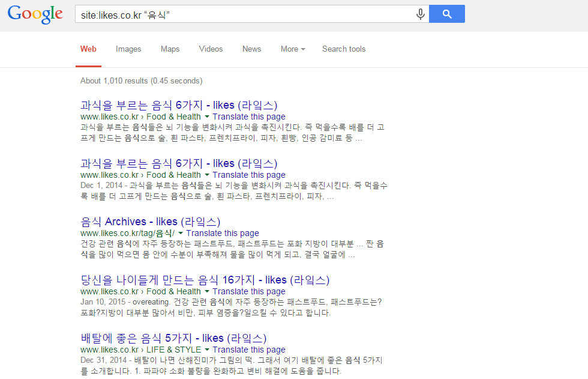Expand URL dropdown arrow for '음식 Archives' result
Viewport: 588px width, 379px height.
click(x=181, y=234)
